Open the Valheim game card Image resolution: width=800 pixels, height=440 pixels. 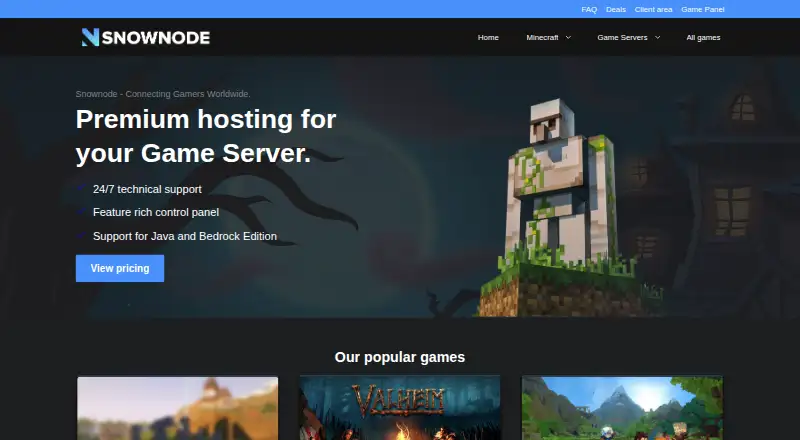pyautogui.click(x=400, y=408)
